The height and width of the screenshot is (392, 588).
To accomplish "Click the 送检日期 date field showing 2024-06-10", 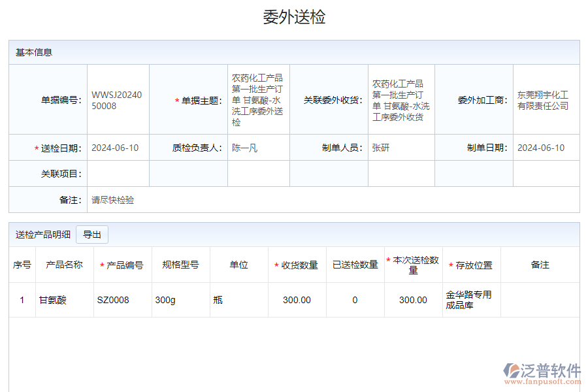I will 116,148.
